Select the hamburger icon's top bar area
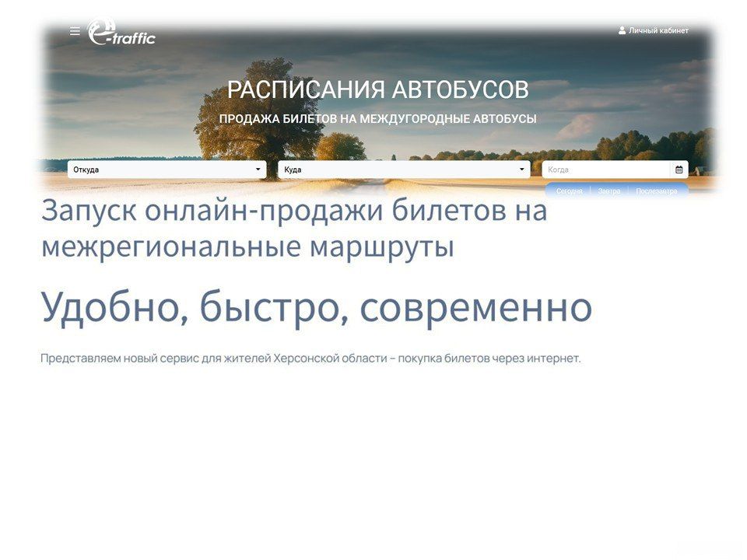The image size is (747, 560). pyautogui.click(x=74, y=26)
